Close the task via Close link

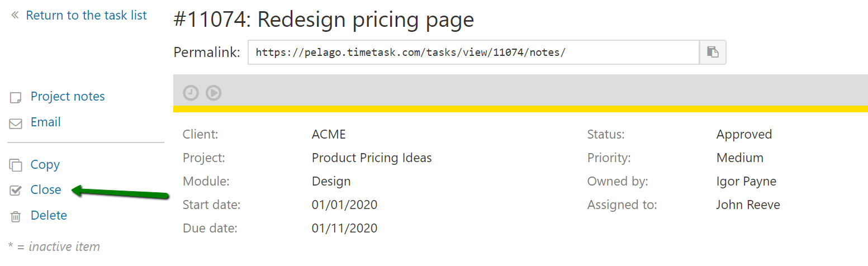click(x=46, y=190)
